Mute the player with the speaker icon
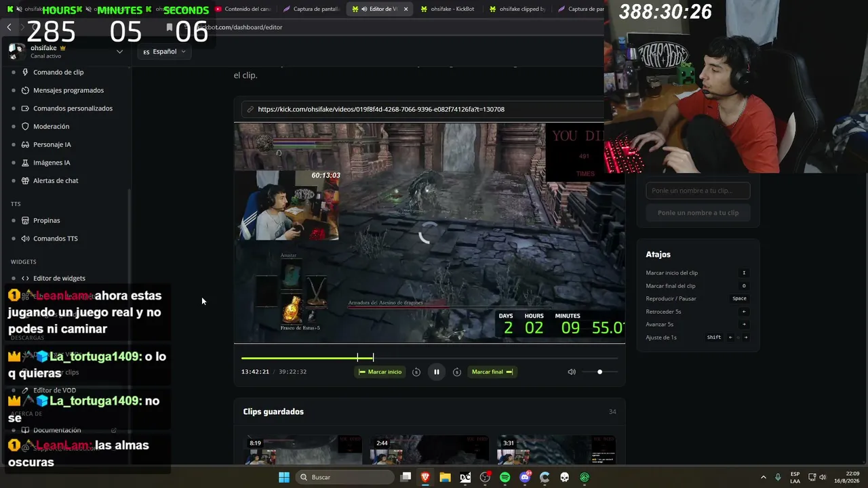The width and height of the screenshot is (868, 488). coord(572,371)
